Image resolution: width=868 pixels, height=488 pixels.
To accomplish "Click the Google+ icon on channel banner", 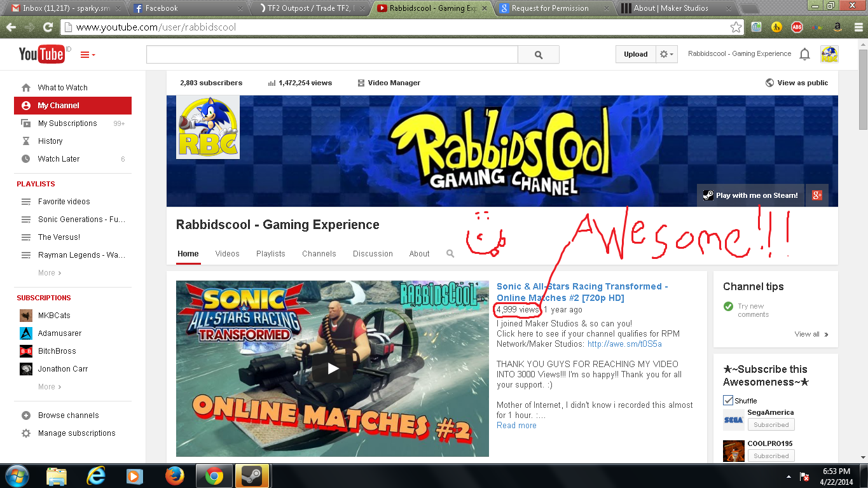I will pos(817,195).
